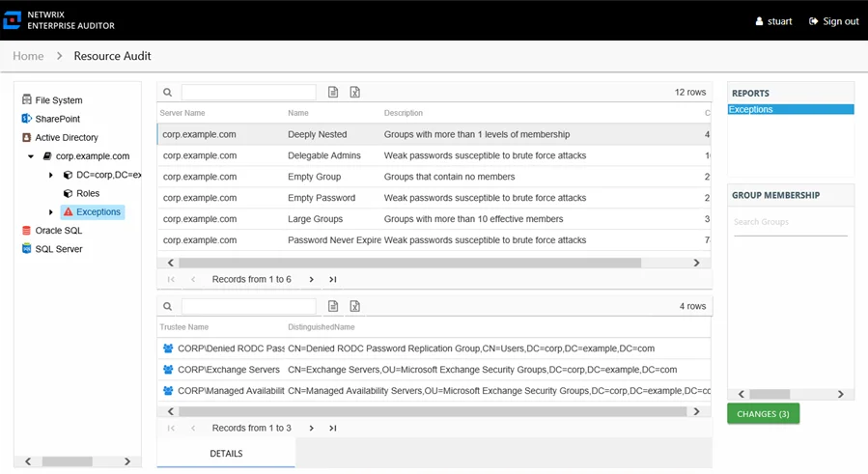
Task: Open the SQL Server node
Action: coord(59,249)
